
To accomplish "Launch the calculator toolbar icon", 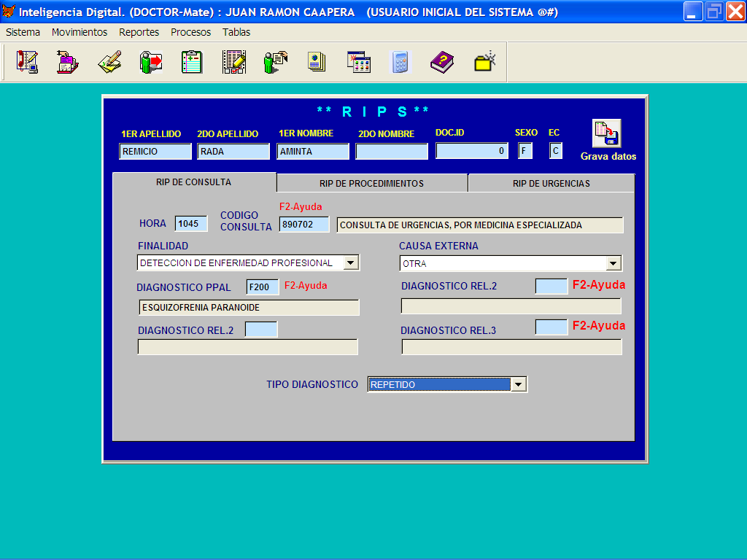I will coord(400,62).
